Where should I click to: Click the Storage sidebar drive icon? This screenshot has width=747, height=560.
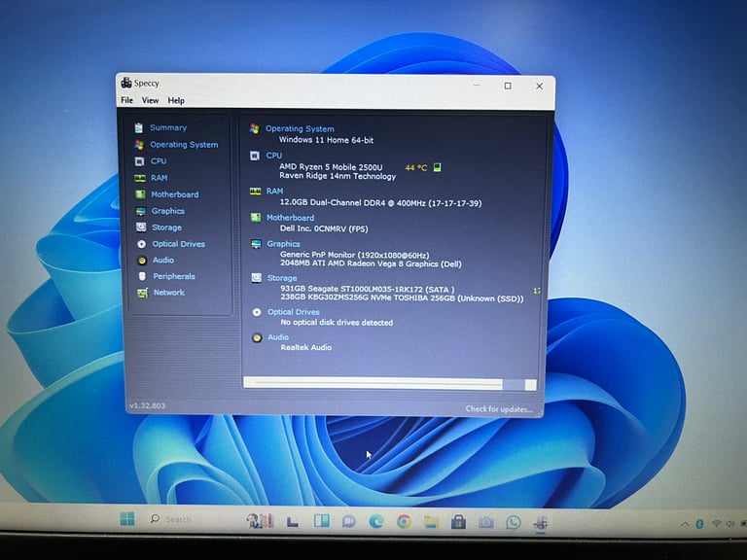pos(141,227)
